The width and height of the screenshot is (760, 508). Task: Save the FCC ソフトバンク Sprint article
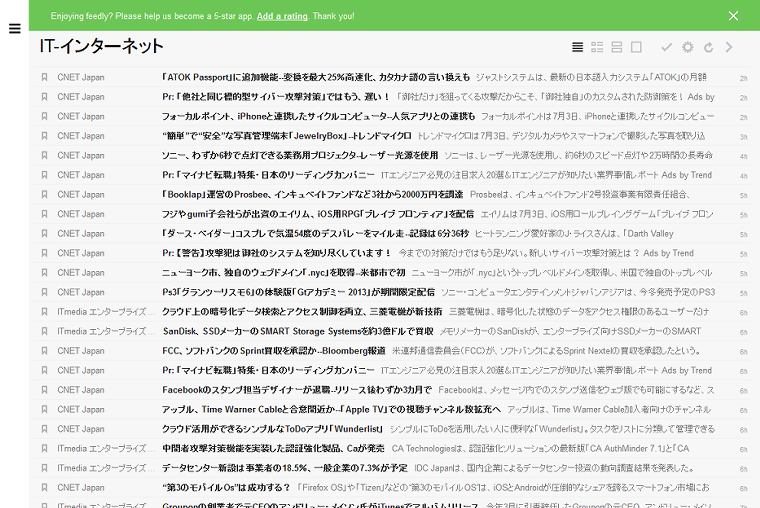click(x=44, y=350)
